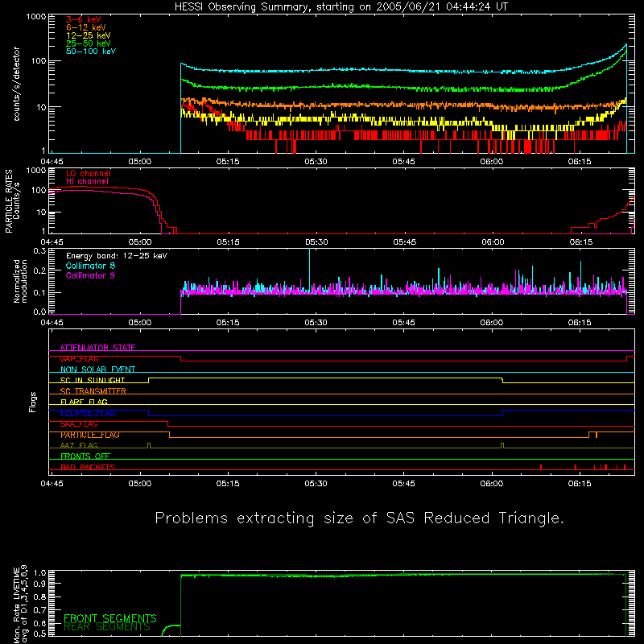Image resolution: width=644 pixels, height=644 pixels.
Task: Click the REAR SEGMENTS legend label
Action: [107, 627]
